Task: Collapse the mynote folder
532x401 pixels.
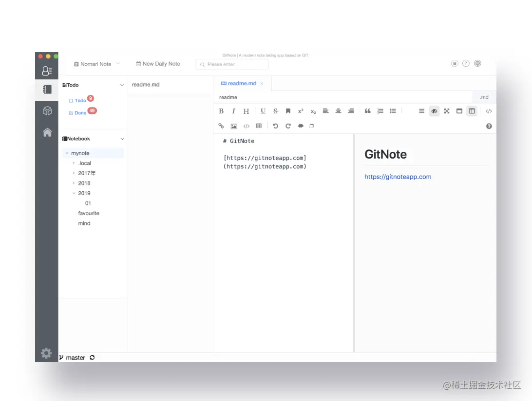Action: [x=67, y=153]
